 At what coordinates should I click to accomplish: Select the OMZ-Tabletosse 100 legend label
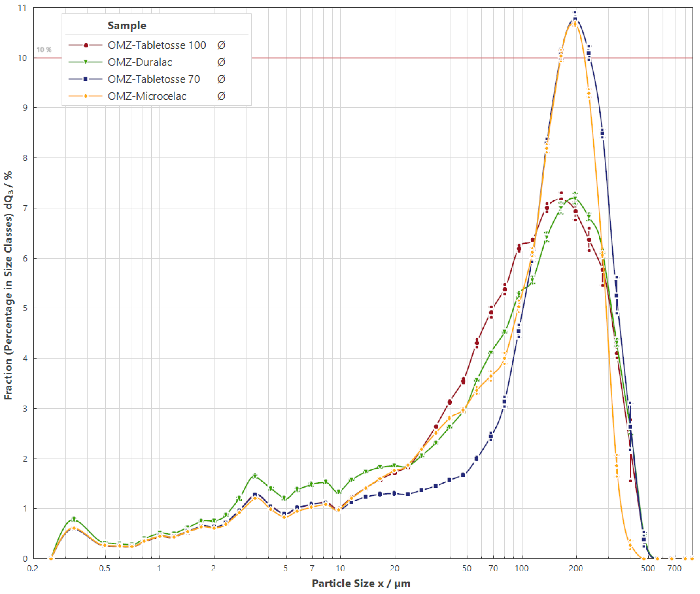[157, 45]
